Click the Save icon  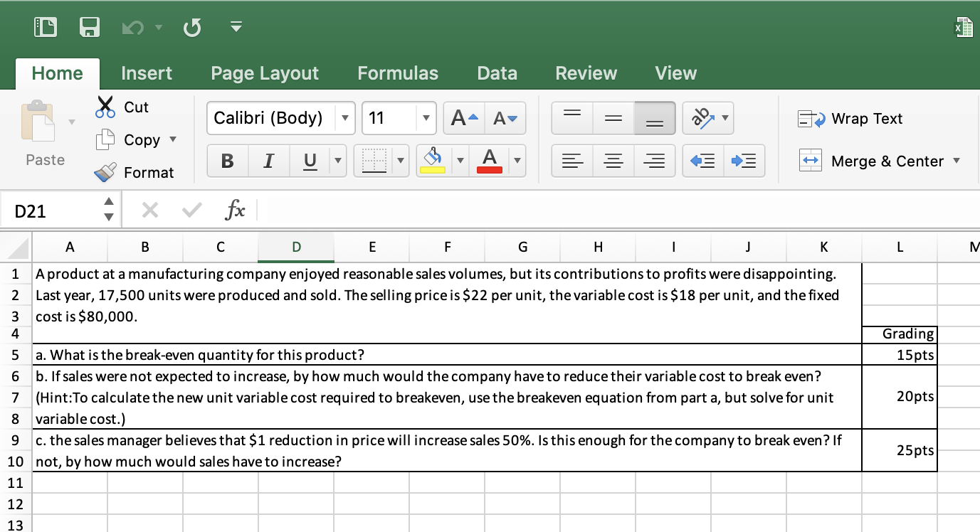[90, 26]
